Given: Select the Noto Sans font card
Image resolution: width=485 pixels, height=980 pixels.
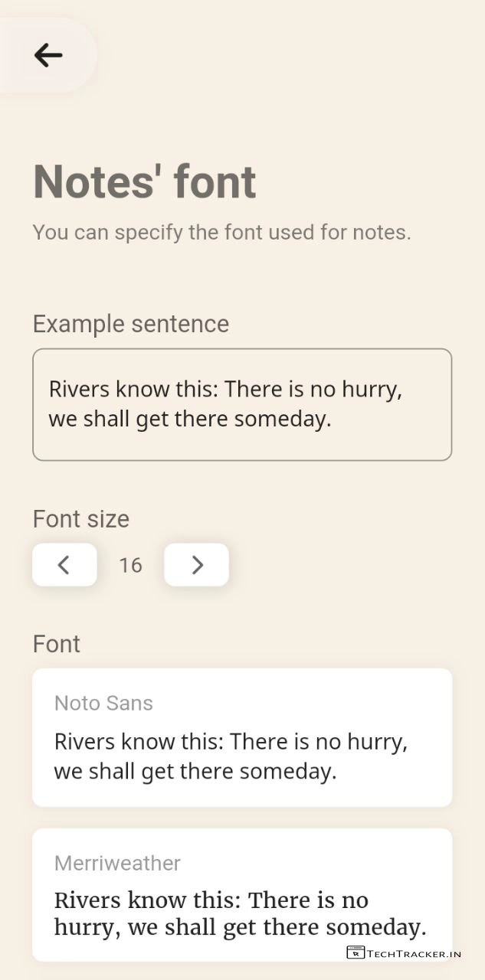Looking at the screenshot, I should (x=242, y=737).
